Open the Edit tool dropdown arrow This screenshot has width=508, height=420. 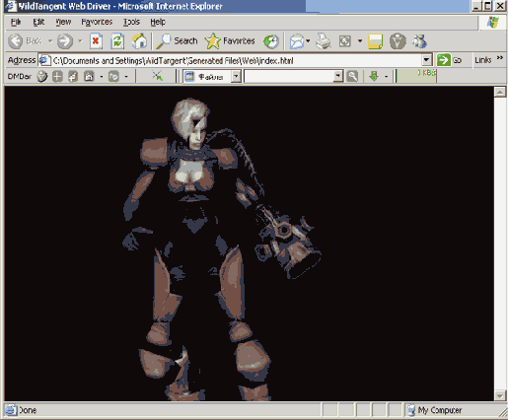click(x=360, y=41)
